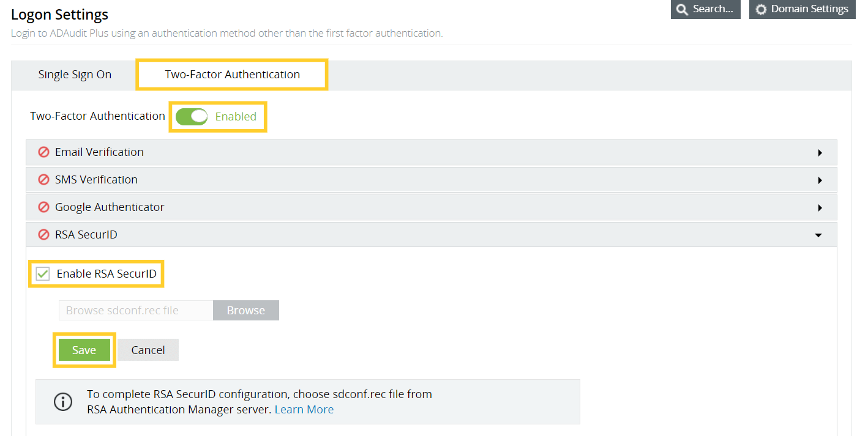Click the SMS Verification disabled status icon
The width and height of the screenshot is (868, 436).
pyautogui.click(x=43, y=179)
